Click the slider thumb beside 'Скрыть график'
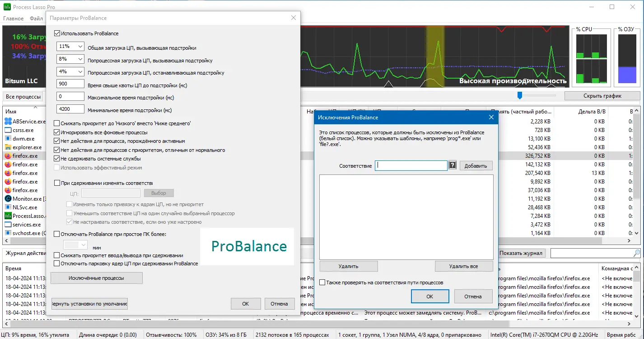The height and width of the screenshot is (339, 644). click(x=520, y=95)
